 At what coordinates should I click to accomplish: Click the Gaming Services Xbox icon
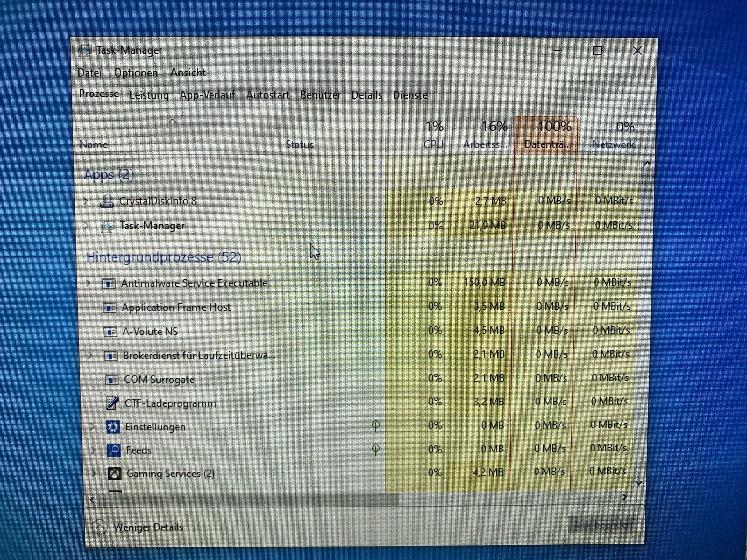click(x=114, y=474)
